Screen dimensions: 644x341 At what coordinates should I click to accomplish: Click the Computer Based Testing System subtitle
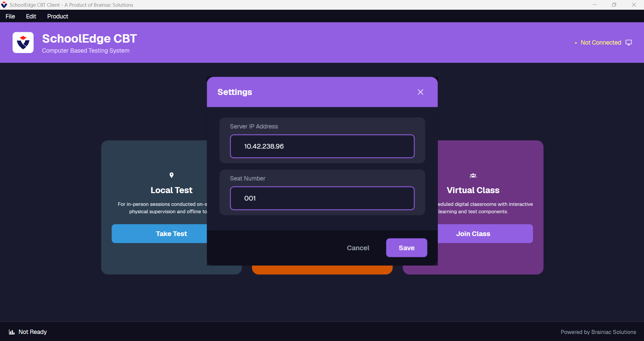86,51
